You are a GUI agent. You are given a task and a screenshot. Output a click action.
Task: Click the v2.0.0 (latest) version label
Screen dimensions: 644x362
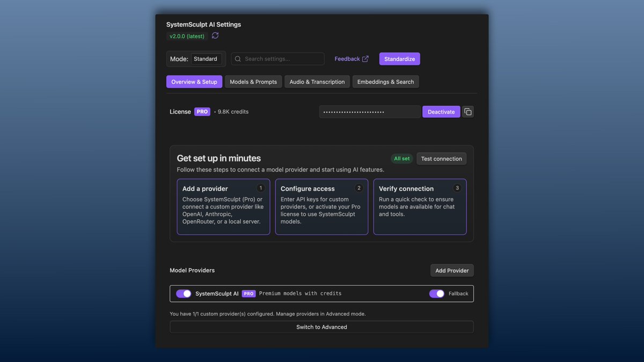(187, 36)
